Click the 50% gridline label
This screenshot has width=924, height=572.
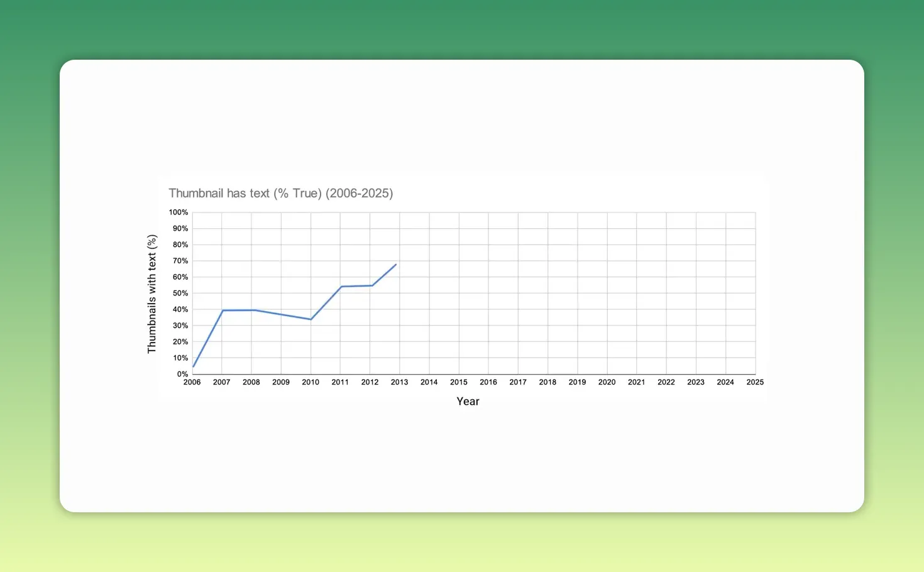click(180, 293)
